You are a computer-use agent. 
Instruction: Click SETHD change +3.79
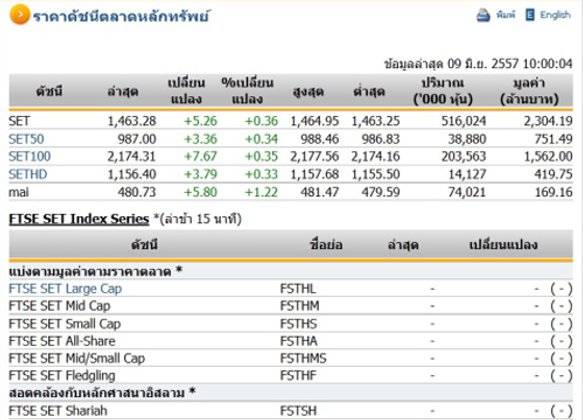tap(200, 174)
